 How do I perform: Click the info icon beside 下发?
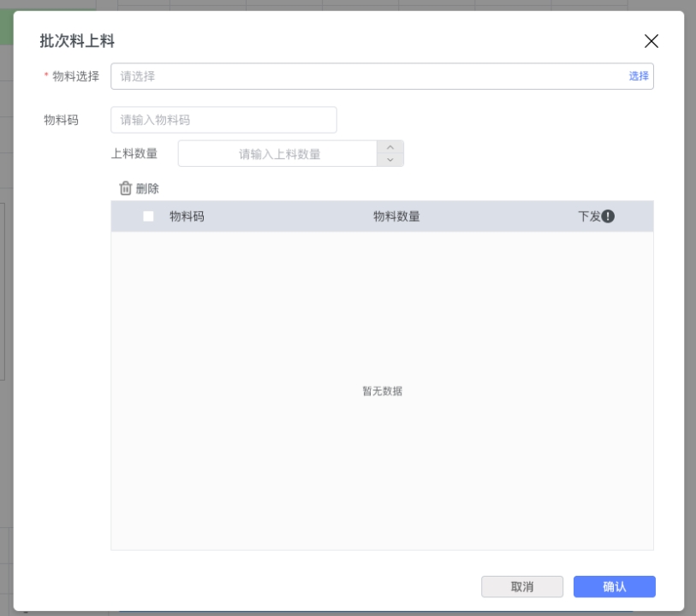[608, 216]
